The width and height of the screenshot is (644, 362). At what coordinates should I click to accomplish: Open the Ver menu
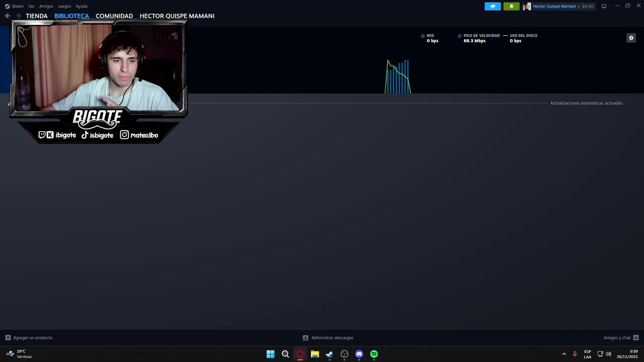pyautogui.click(x=31, y=6)
